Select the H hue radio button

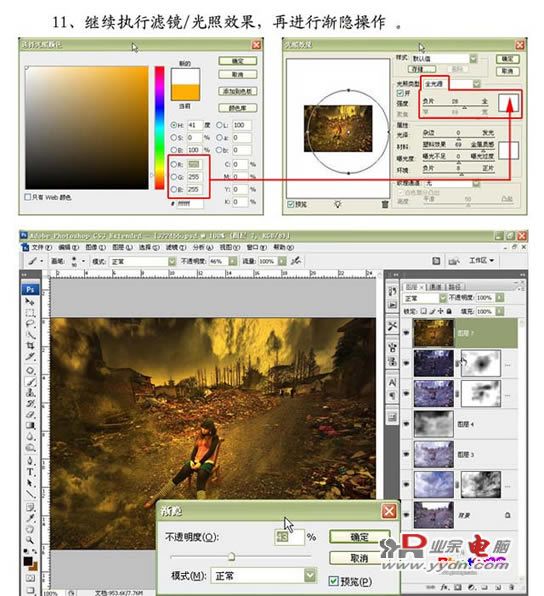click(x=174, y=125)
